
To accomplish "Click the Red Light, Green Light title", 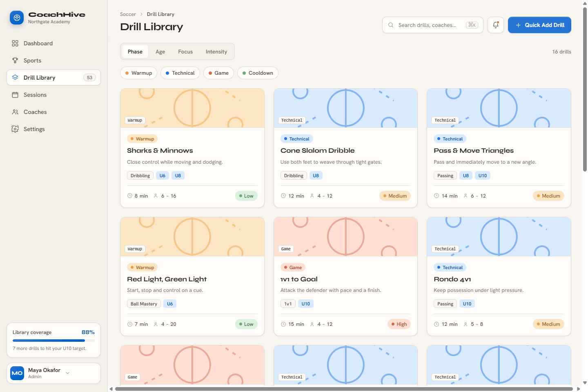I will (167, 279).
